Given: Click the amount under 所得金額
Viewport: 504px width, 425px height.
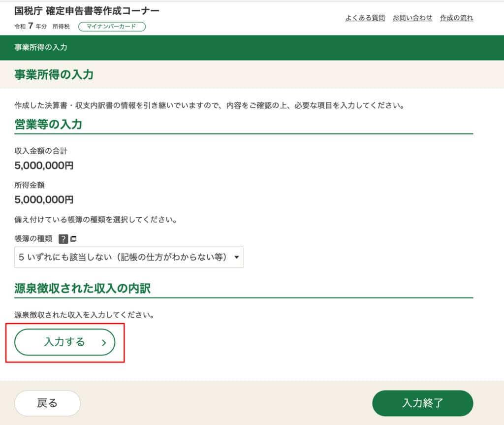Looking at the screenshot, I should tap(44, 199).
